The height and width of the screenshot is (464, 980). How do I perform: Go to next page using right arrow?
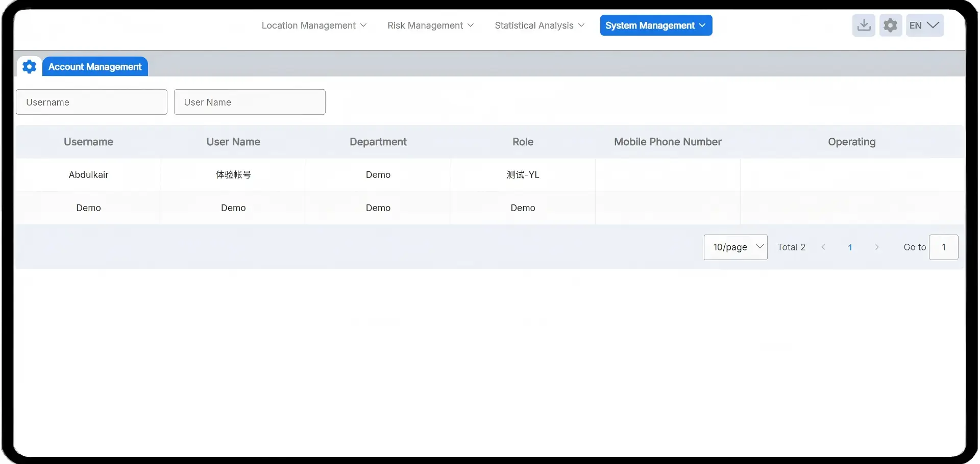[876, 247]
